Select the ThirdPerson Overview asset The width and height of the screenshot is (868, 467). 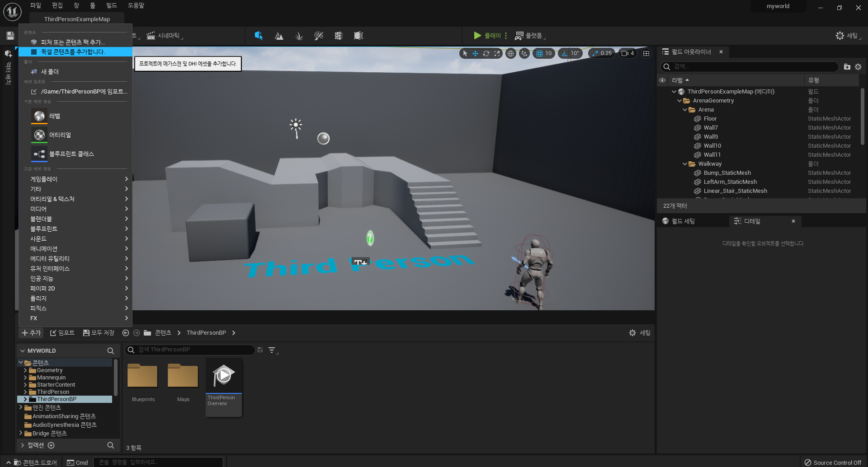[x=224, y=387]
